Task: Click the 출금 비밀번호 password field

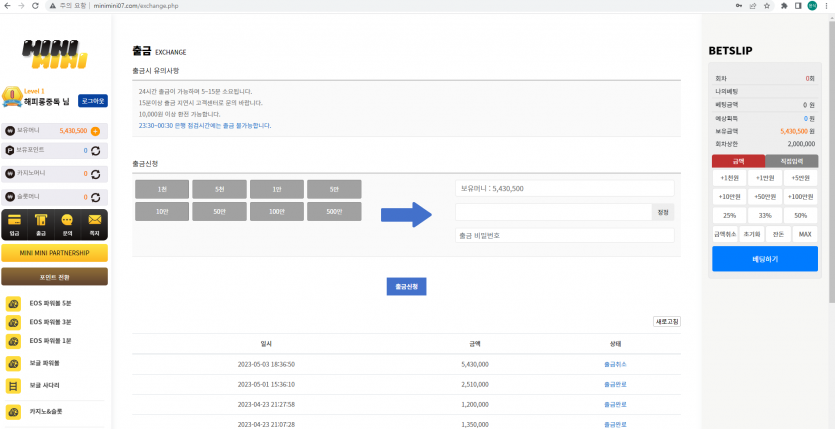Action: (x=564, y=234)
